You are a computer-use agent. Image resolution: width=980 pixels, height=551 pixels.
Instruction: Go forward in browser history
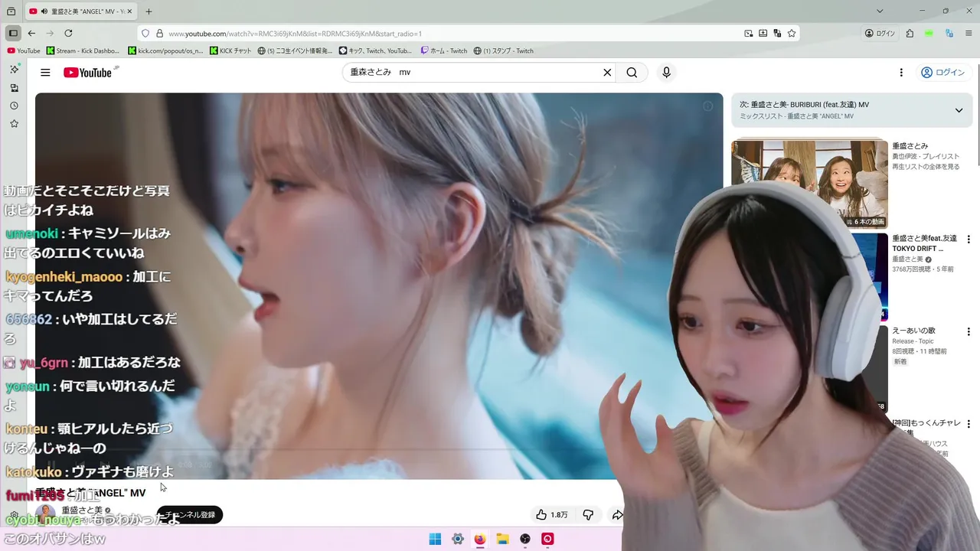click(50, 33)
